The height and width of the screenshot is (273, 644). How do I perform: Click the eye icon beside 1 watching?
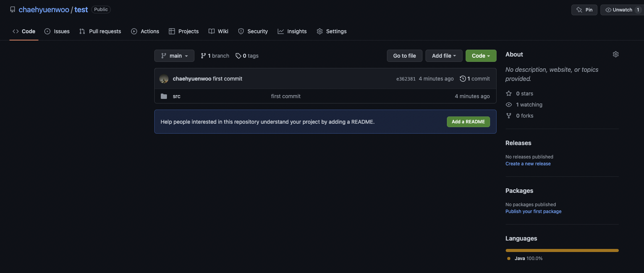point(509,105)
